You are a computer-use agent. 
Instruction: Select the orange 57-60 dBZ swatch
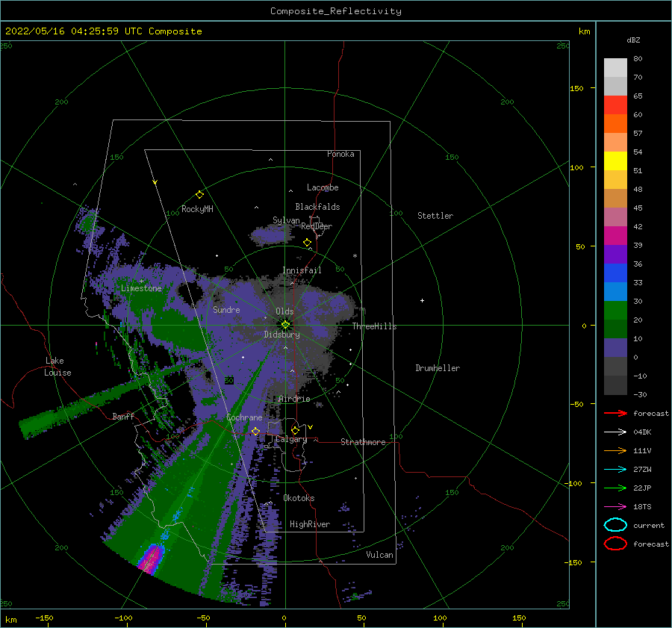coord(615,124)
